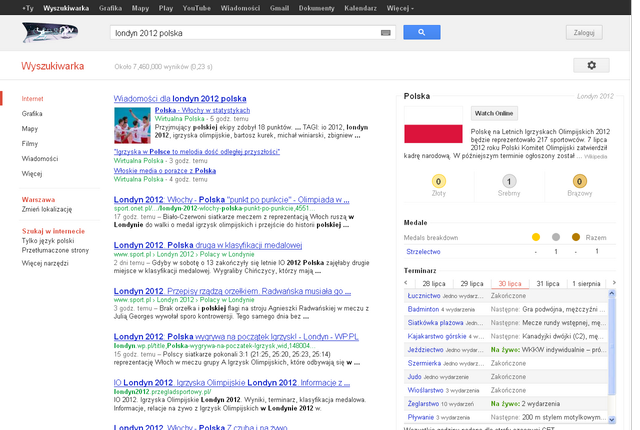The width and height of the screenshot is (640, 430).
Task: Open Włoskie media o porażce z Polską
Action: click(x=165, y=171)
